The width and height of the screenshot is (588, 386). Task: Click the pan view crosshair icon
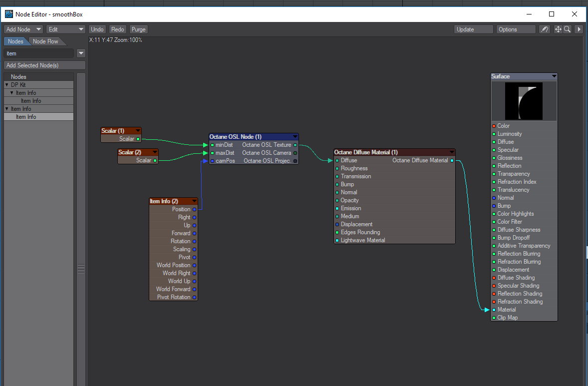(558, 29)
